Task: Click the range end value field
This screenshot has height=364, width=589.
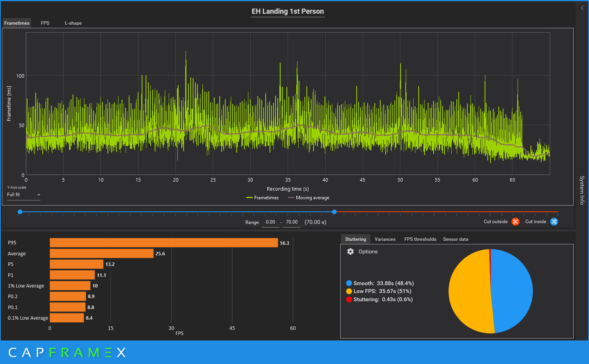Action: tap(292, 222)
